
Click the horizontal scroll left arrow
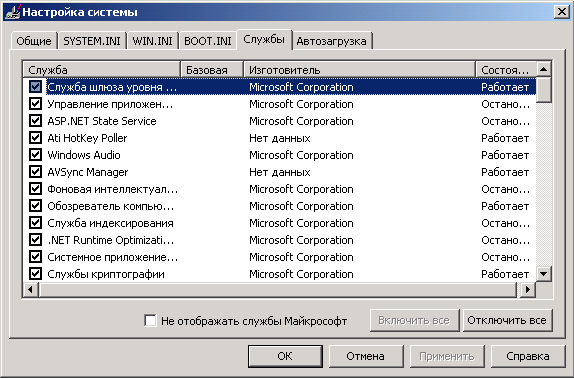pos(31,289)
